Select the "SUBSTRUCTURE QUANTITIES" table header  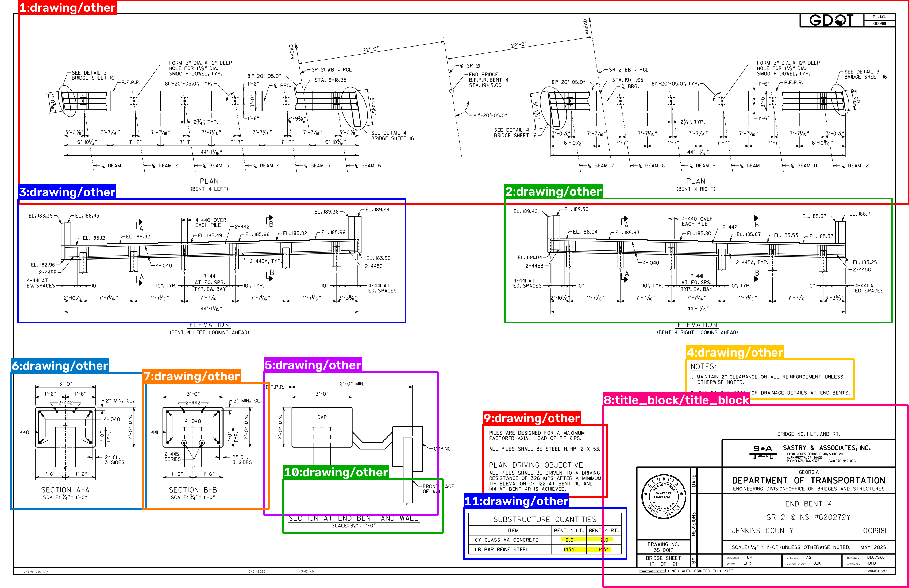click(x=545, y=519)
